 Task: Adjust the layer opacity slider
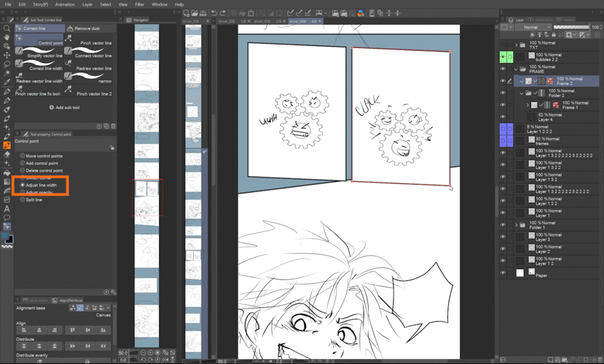coord(571,27)
